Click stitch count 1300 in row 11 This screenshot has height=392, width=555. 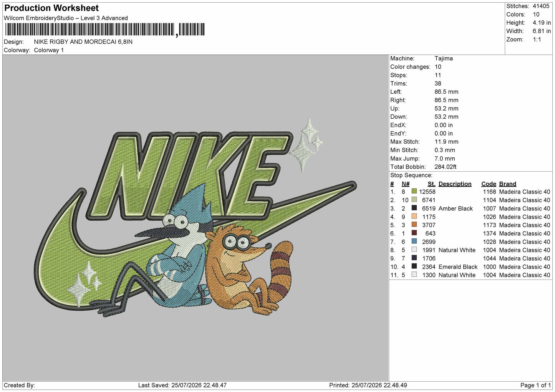click(429, 275)
